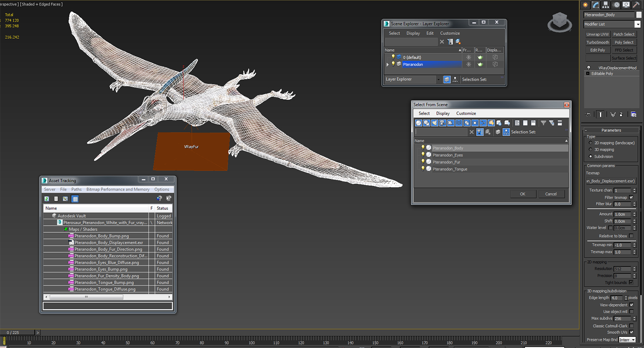Select 2D mapping (landscape) radio button

590,143
